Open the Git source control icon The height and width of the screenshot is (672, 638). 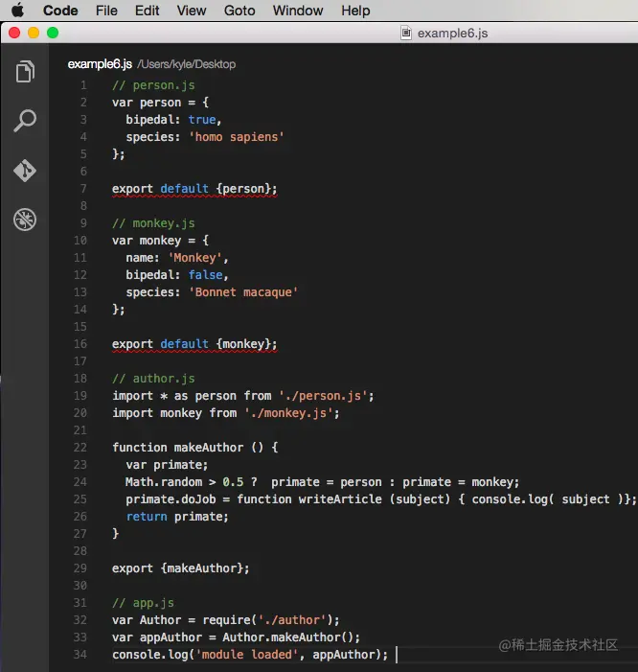point(25,171)
